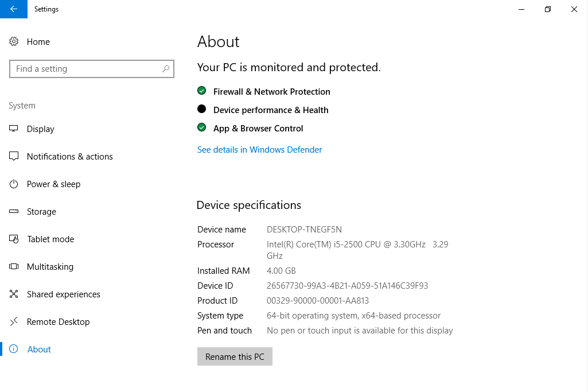Click the App & Browser Control status checkmark
Image resolution: width=588 pixels, height=392 pixels.
pyautogui.click(x=202, y=127)
